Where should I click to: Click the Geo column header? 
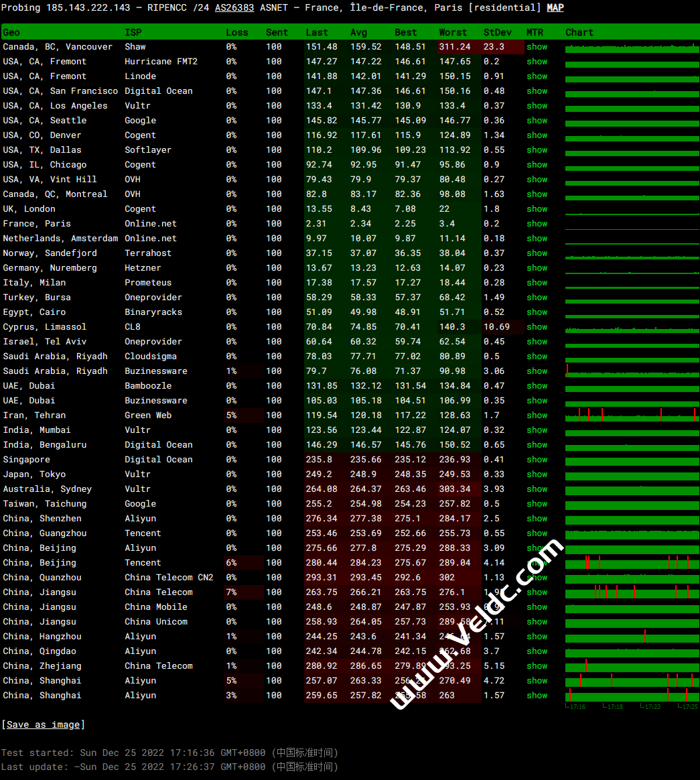11,32
